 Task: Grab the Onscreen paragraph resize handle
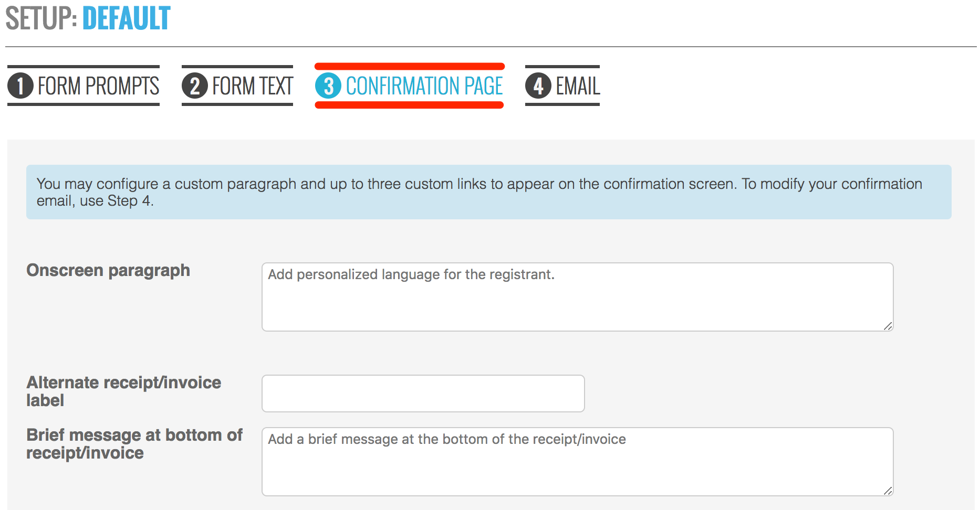pos(888,326)
